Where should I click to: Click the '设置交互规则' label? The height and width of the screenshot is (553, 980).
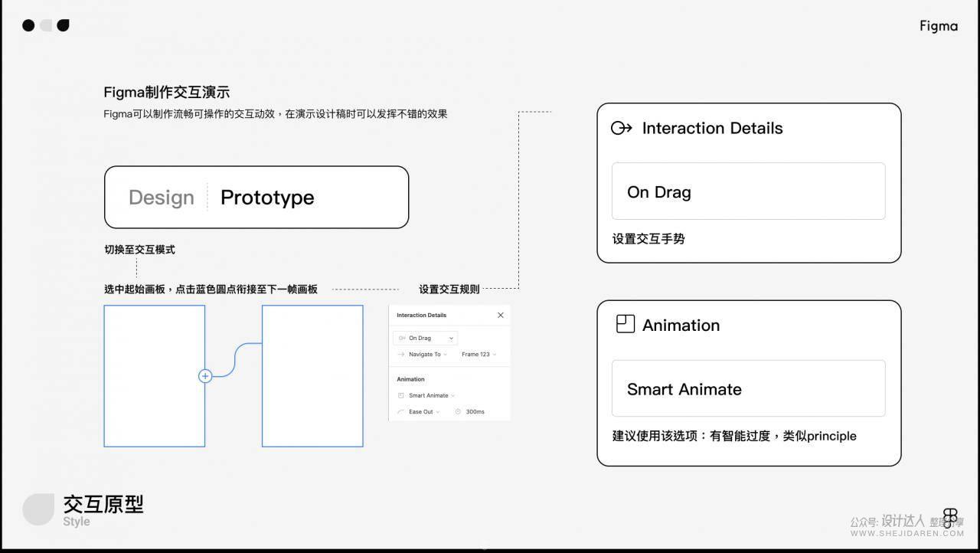(449, 290)
